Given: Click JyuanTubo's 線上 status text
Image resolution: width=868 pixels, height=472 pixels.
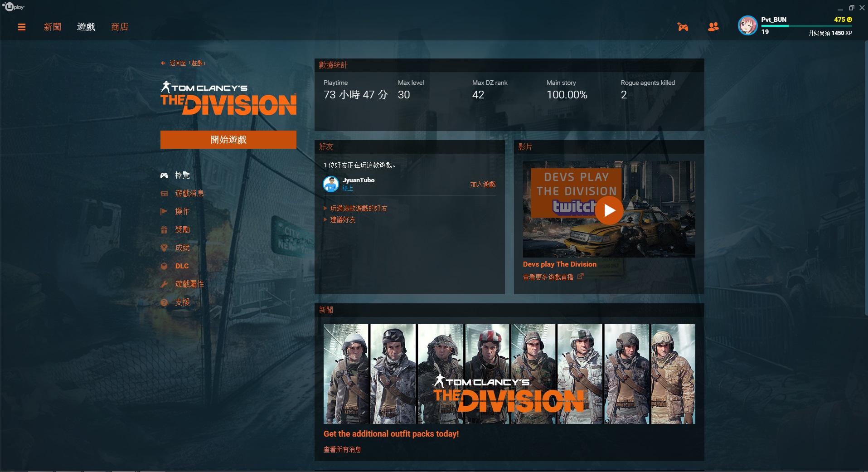Looking at the screenshot, I should coord(348,189).
